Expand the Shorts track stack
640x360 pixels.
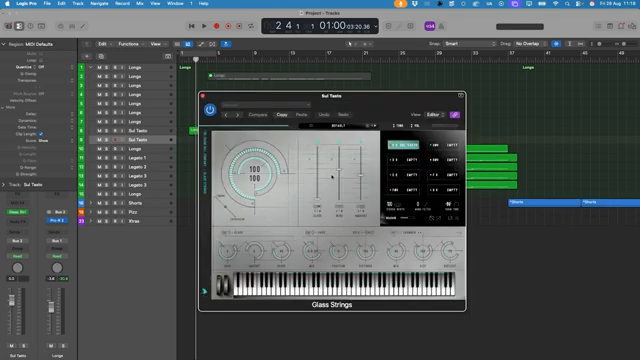[91, 203]
